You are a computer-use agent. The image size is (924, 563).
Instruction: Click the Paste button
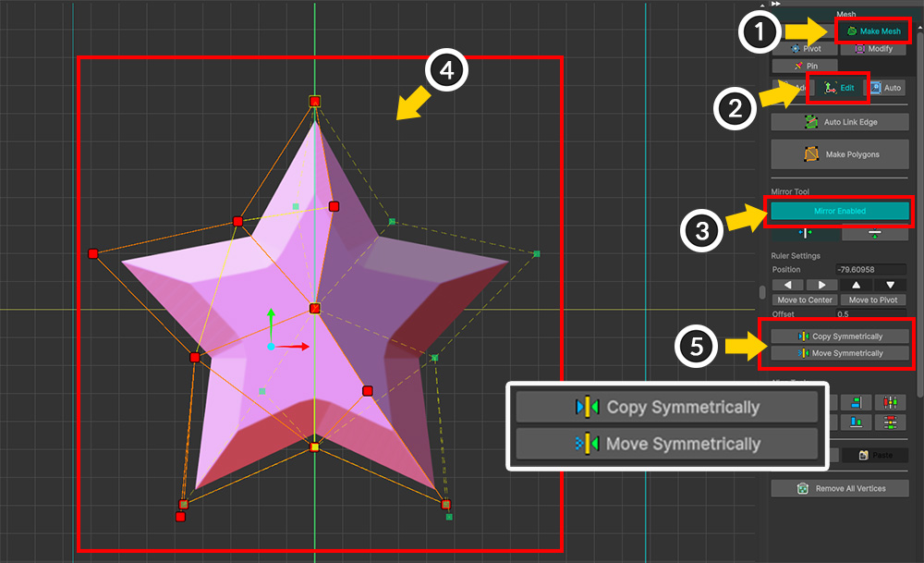click(x=875, y=455)
